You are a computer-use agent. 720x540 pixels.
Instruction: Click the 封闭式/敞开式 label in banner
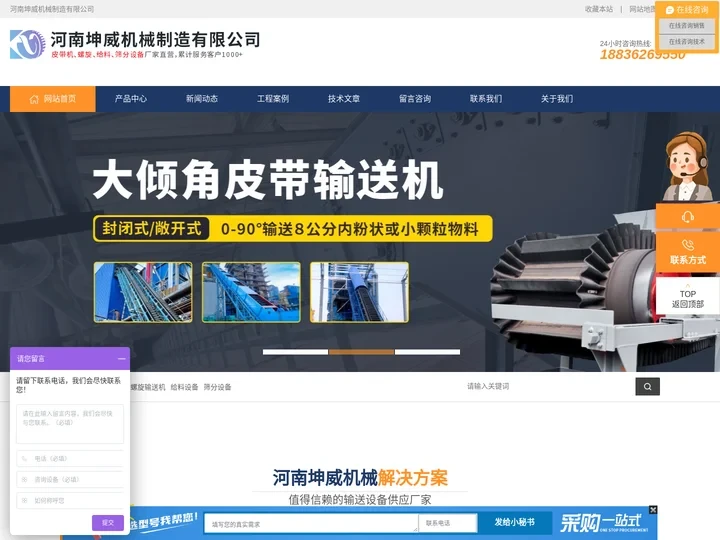click(152, 228)
